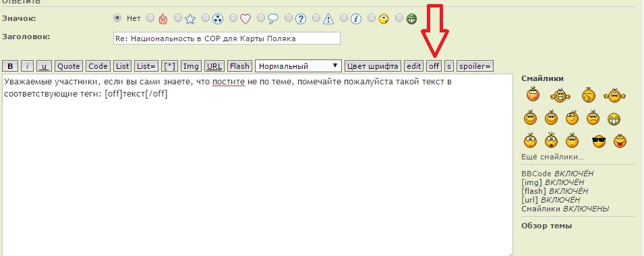Select the star post icon radio
The height and width of the screenshot is (256, 644).
(178, 18)
